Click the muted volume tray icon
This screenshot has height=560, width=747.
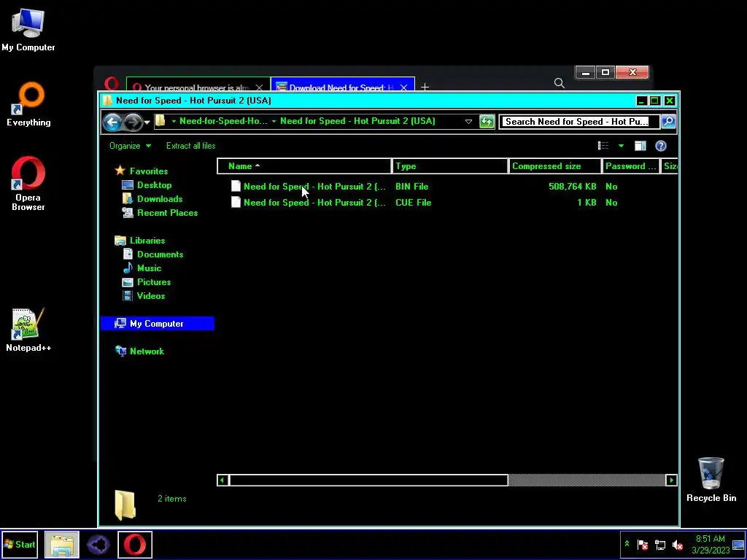(x=677, y=545)
